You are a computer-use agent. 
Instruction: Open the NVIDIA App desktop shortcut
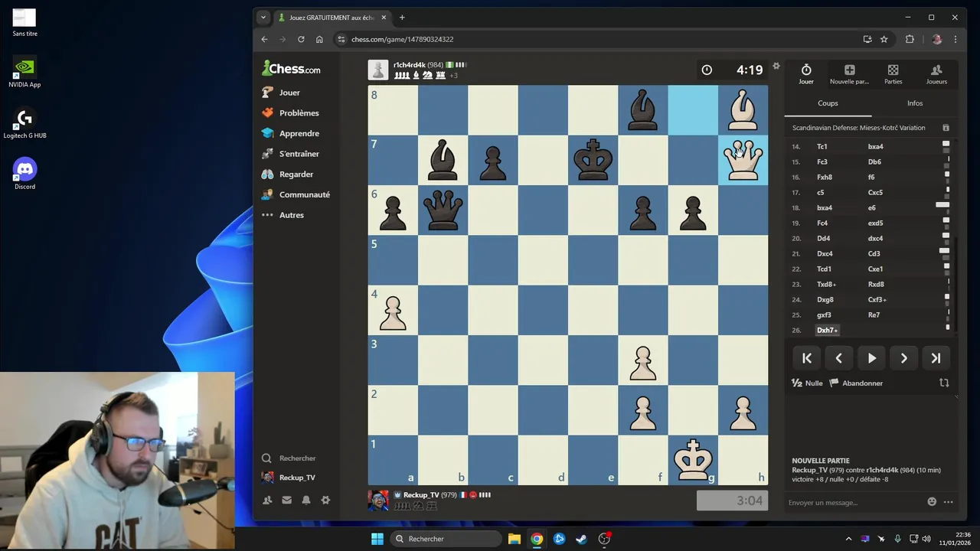[24, 73]
